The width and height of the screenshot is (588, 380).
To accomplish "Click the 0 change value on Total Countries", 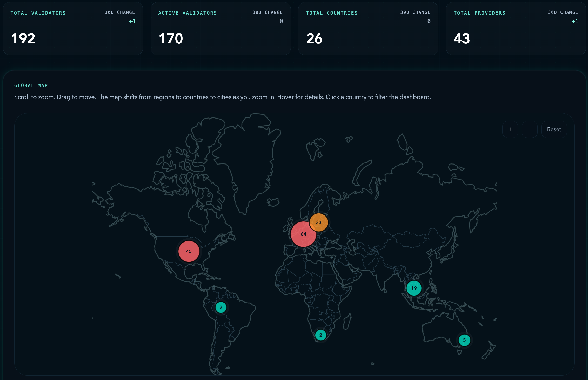I will 429,21.
